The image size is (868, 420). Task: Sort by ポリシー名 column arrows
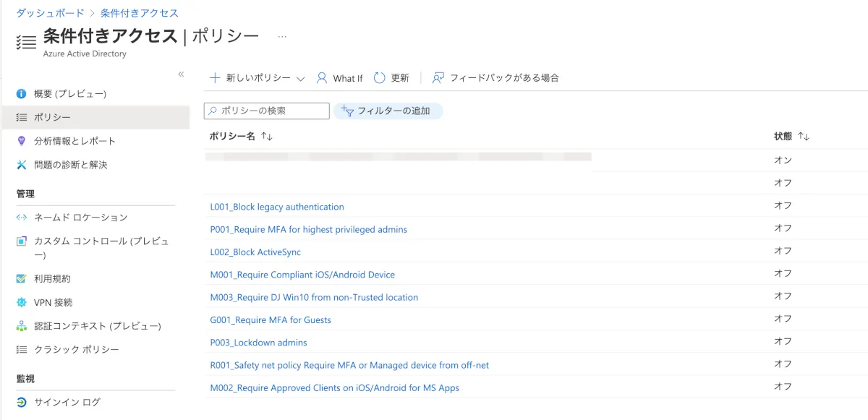[x=267, y=137]
